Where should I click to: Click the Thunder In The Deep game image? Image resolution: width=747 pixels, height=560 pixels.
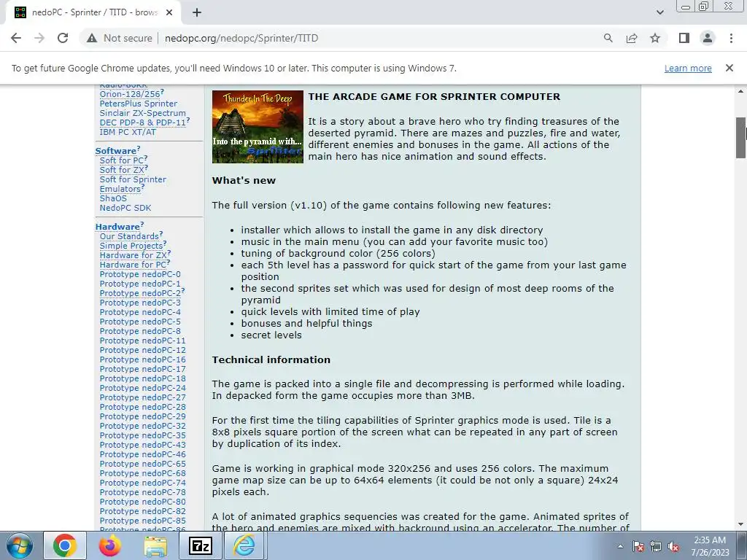coord(258,127)
